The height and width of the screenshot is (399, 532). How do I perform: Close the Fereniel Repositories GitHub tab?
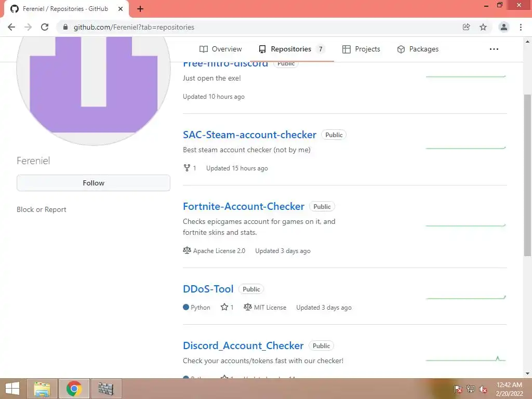click(121, 9)
